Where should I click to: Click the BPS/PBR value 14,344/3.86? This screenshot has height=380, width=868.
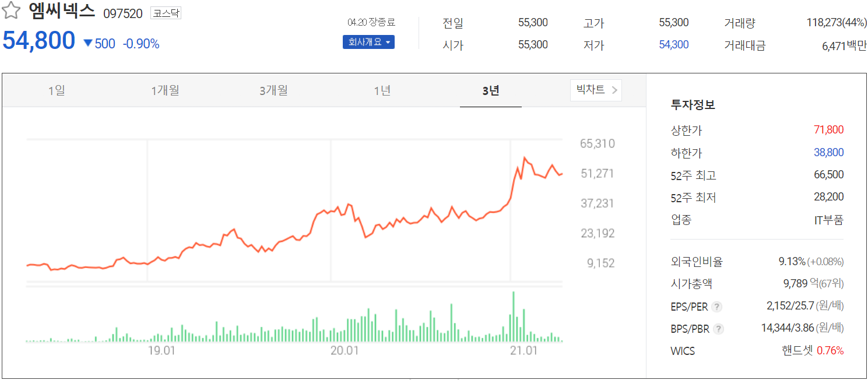788,328
